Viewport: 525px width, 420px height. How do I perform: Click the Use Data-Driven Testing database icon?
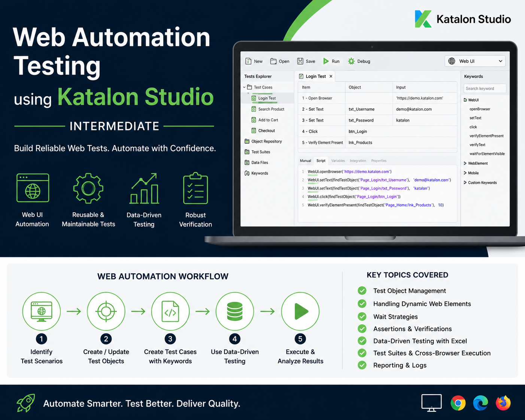(235, 311)
